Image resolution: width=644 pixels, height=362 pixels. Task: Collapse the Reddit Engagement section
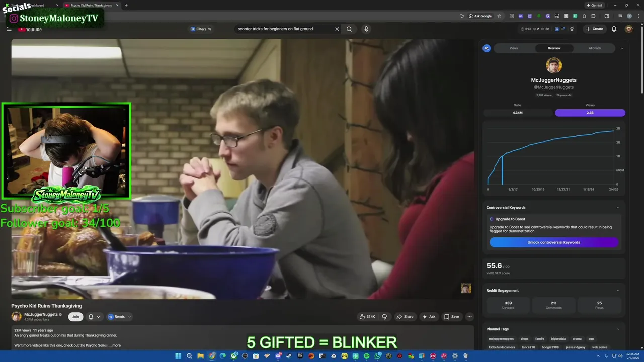coord(618,290)
